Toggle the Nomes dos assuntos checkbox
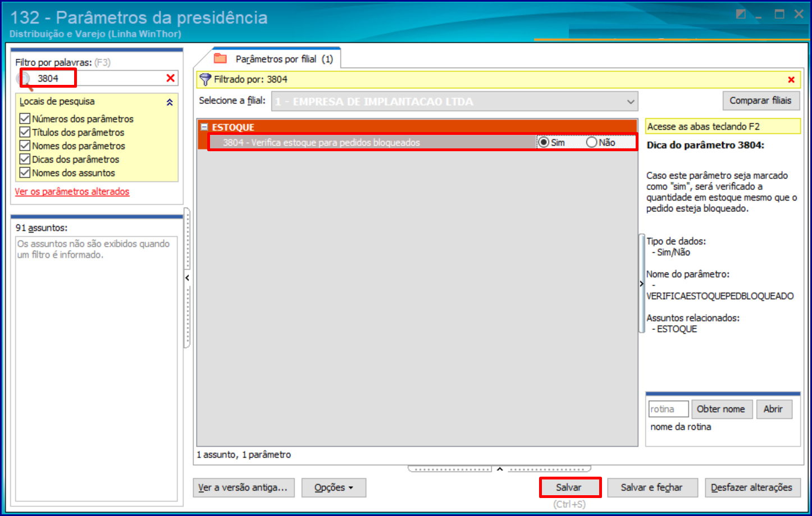Screen dimensions: 812x516 click(x=25, y=173)
